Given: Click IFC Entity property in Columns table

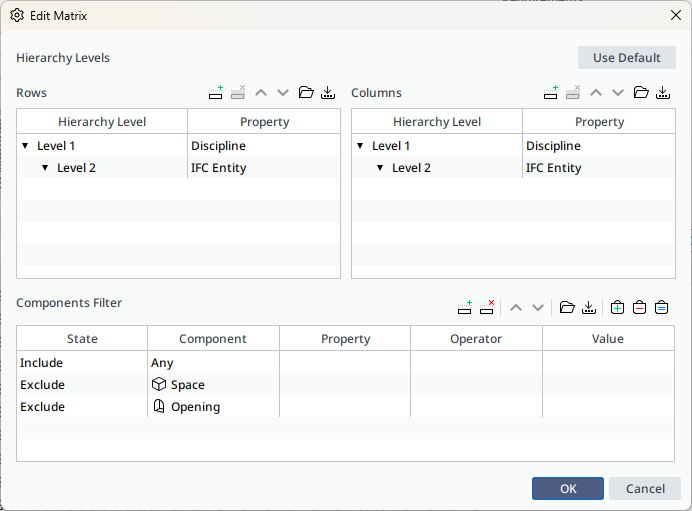Looking at the screenshot, I should (599, 168).
